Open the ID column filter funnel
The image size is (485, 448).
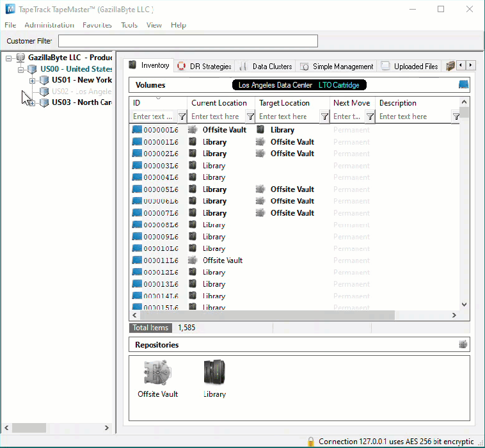click(x=182, y=116)
